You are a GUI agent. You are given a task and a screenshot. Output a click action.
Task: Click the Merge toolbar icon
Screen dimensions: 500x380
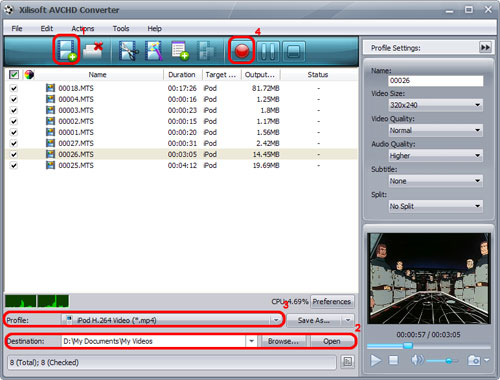pos(207,51)
